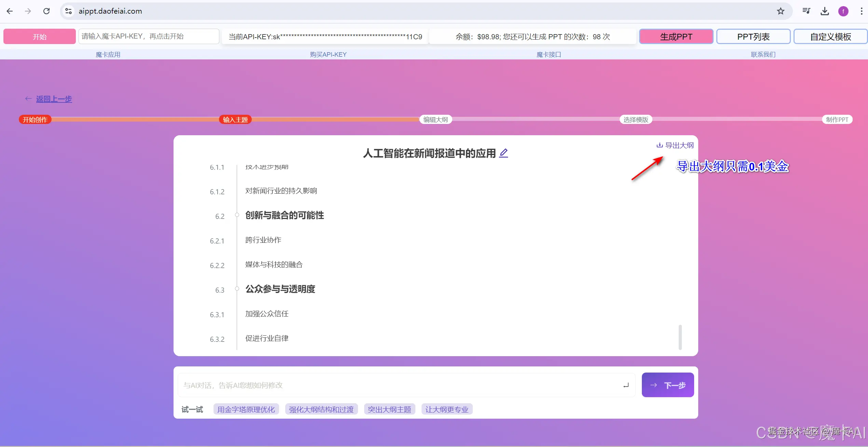
Task: Toggle the node circle at section 6.2
Action: tap(237, 215)
